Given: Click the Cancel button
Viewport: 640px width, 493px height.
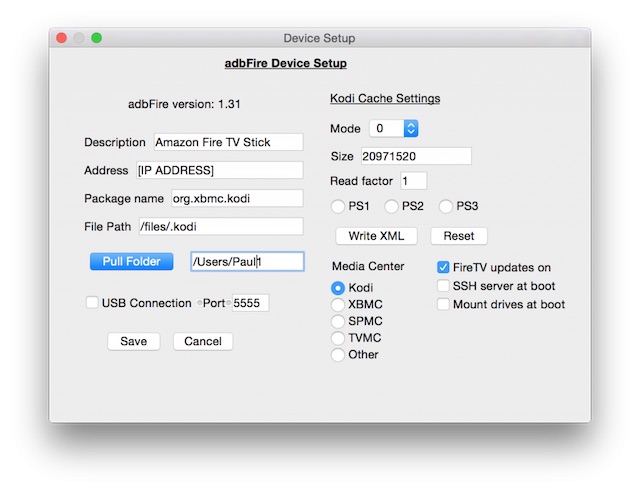Looking at the screenshot, I should [203, 341].
